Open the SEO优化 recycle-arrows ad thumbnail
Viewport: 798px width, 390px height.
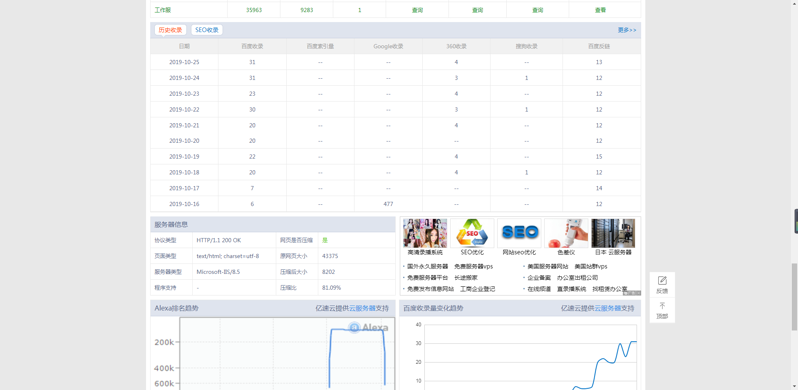coord(472,233)
